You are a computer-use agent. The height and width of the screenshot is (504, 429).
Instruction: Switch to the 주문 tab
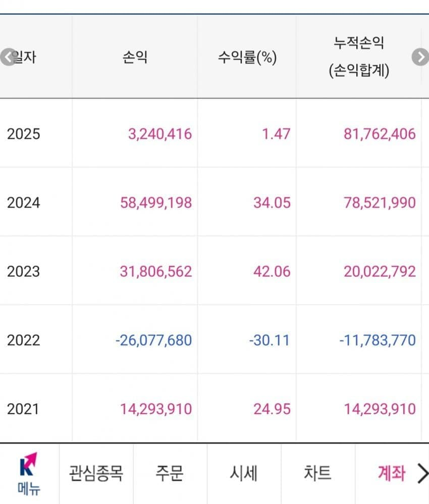coord(170,474)
